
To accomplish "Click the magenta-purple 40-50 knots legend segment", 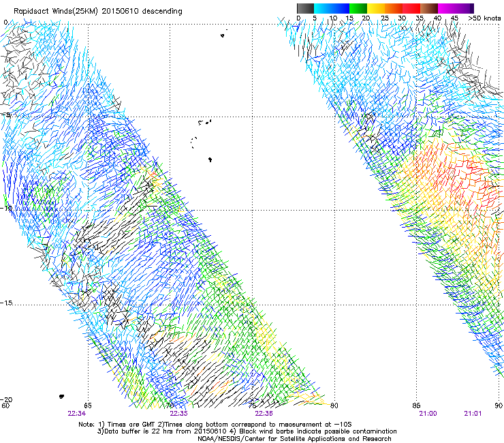I will [456, 8].
